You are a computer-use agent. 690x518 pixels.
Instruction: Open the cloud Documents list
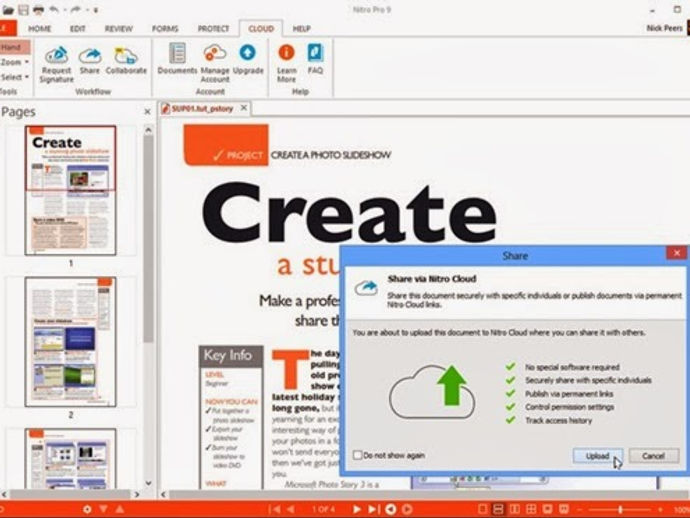coord(177,59)
